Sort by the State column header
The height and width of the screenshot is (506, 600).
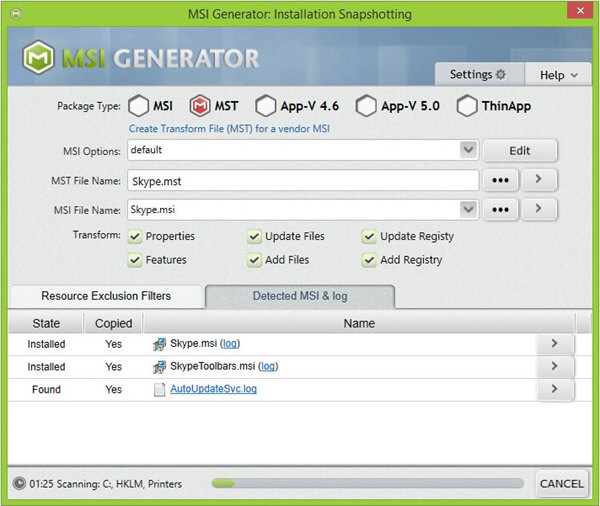pos(46,323)
